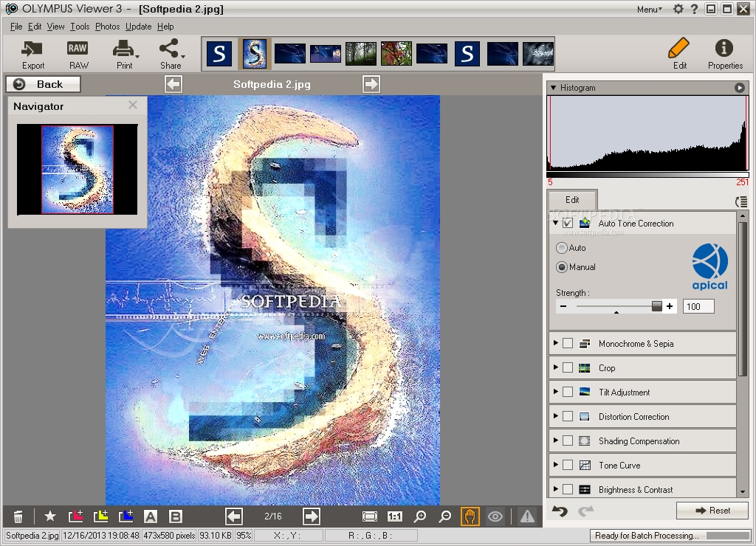Click the Strength slider handle

pyautogui.click(x=656, y=306)
